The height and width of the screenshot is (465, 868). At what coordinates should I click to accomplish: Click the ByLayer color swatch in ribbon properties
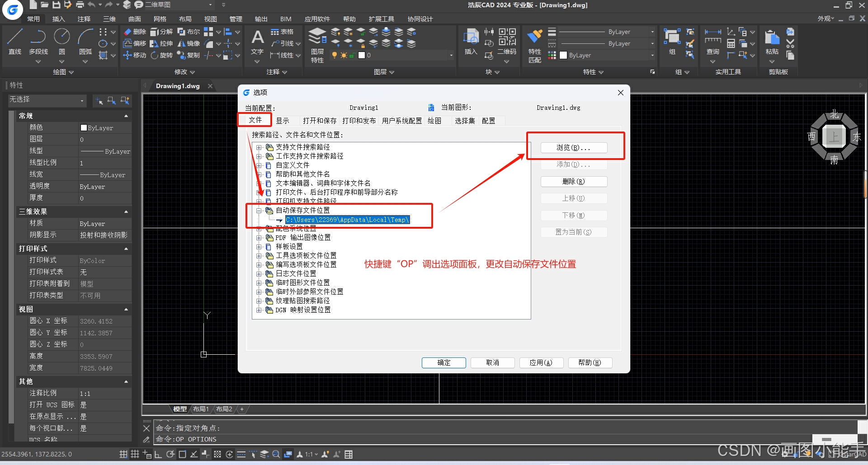(563, 55)
